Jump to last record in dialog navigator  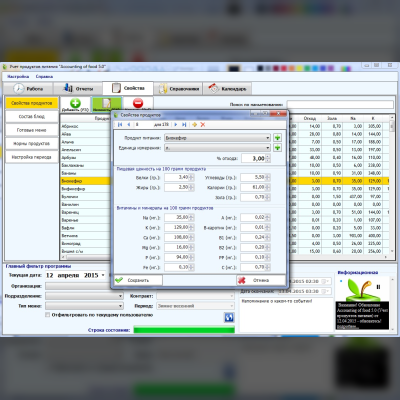[184, 125]
